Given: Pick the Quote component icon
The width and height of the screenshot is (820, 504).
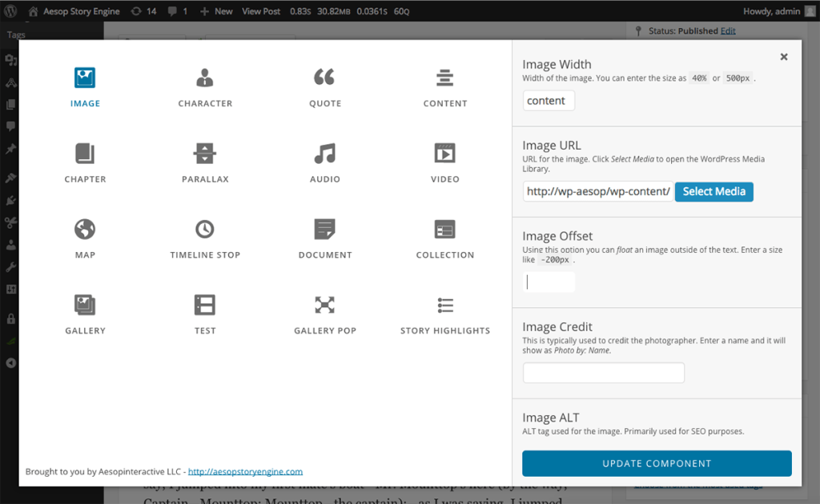Looking at the screenshot, I should [x=324, y=78].
